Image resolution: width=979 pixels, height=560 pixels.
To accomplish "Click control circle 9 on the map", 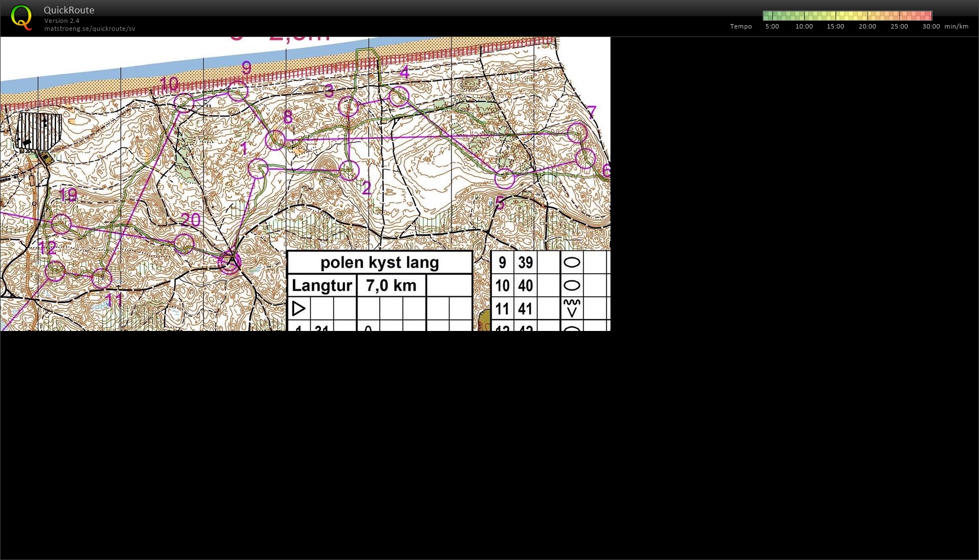I will pyautogui.click(x=238, y=91).
